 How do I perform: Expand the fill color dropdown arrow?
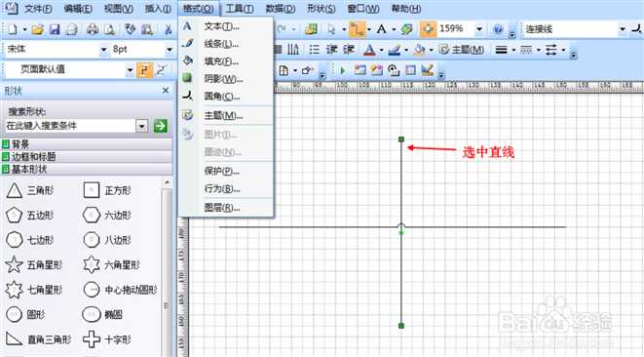pos(431,50)
